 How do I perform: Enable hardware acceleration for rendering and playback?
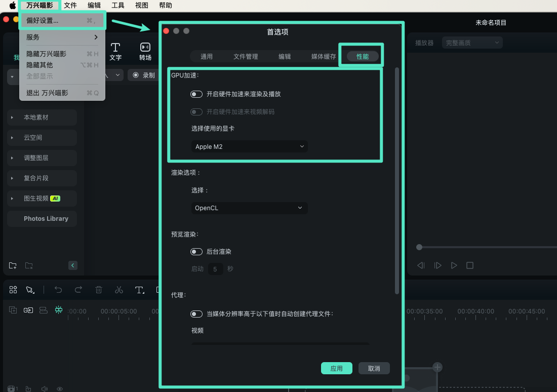[196, 94]
